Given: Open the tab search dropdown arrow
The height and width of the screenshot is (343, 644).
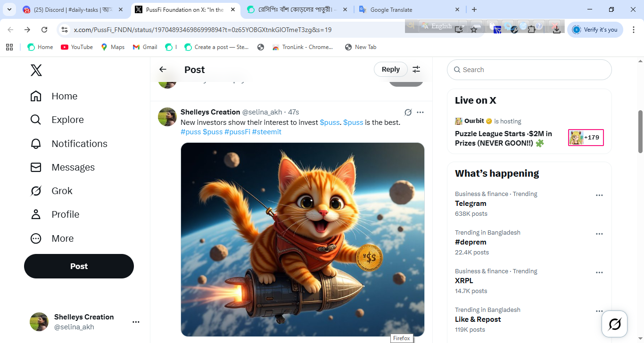Looking at the screenshot, I should (x=9, y=9).
